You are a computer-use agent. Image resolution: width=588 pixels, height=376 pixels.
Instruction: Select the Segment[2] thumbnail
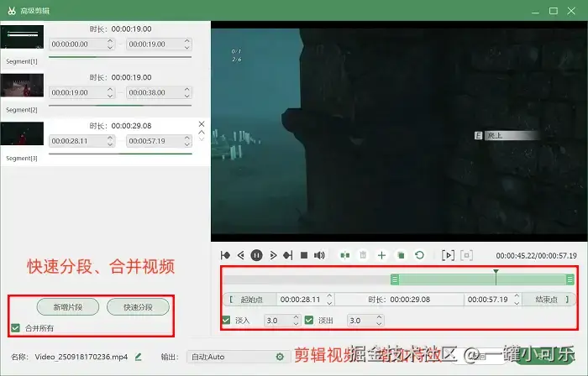click(x=22, y=85)
